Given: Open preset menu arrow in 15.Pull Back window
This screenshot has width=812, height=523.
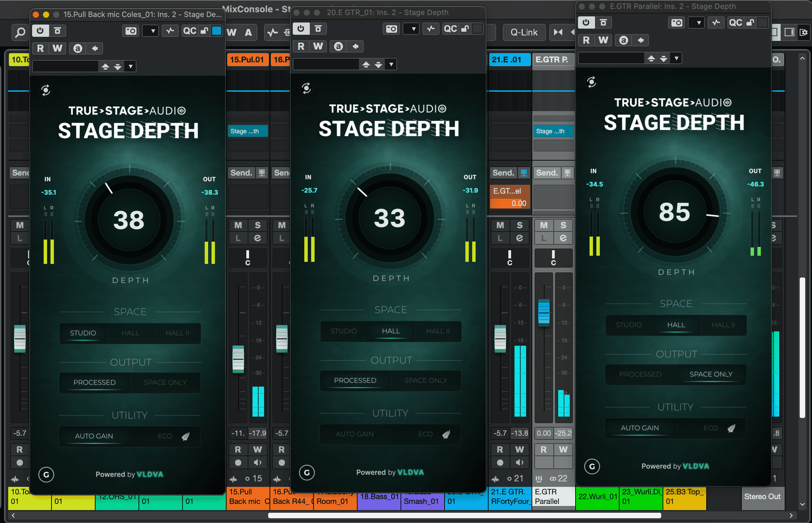Looking at the screenshot, I should (130, 66).
